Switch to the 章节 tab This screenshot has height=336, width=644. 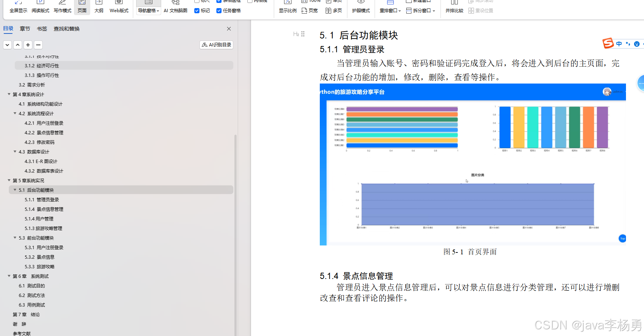(x=25, y=29)
